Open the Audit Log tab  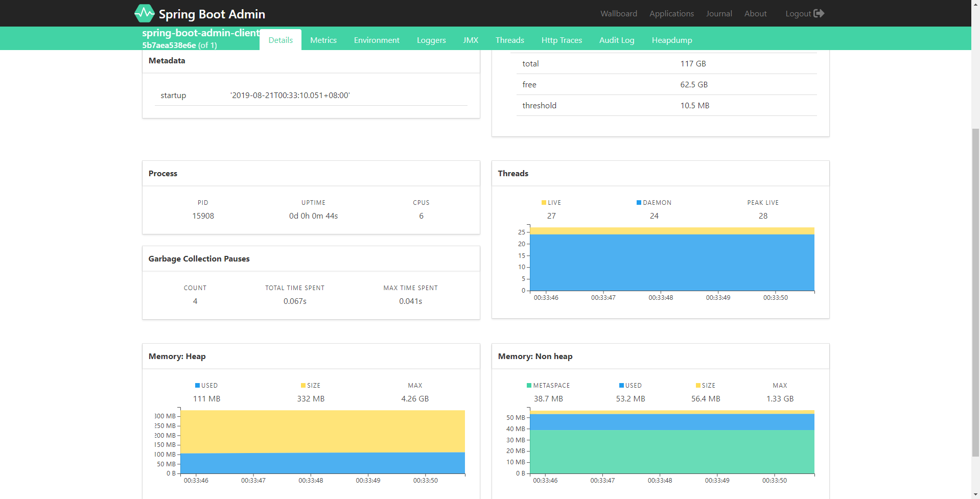pos(617,40)
